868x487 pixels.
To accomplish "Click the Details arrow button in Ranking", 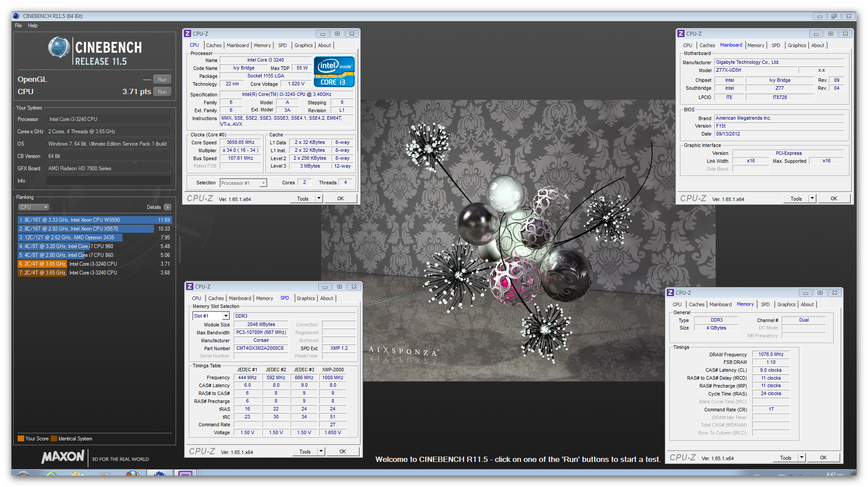I will [168, 207].
